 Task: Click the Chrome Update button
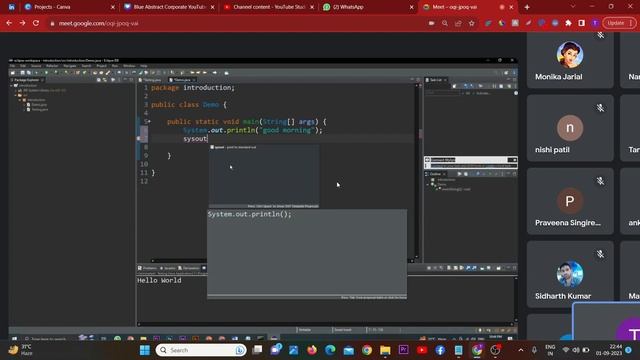point(620,23)
